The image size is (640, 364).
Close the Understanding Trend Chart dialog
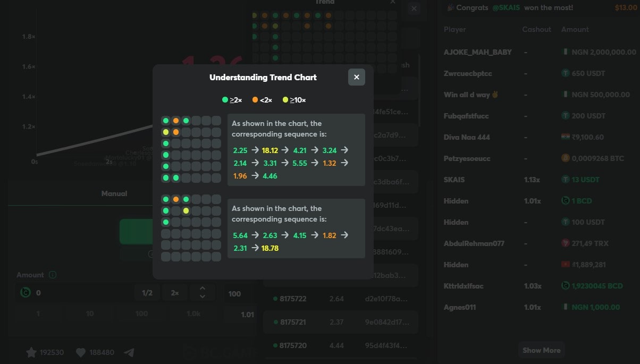click(x=356, y=77)
